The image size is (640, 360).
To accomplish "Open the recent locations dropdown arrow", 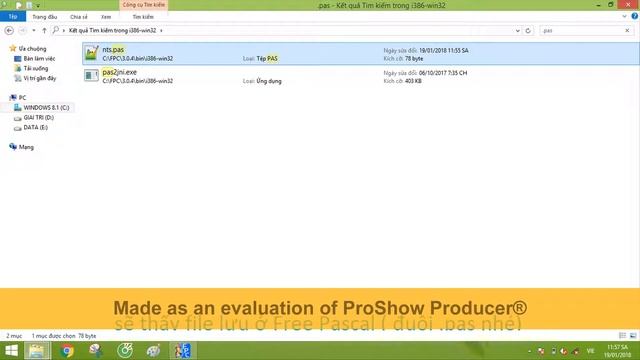I will (34, 31).
